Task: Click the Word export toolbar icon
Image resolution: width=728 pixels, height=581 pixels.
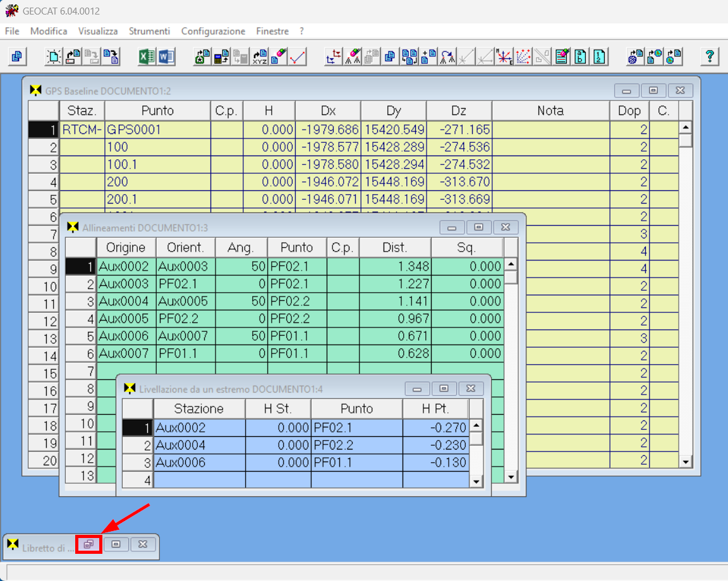Action: point(166,57)
